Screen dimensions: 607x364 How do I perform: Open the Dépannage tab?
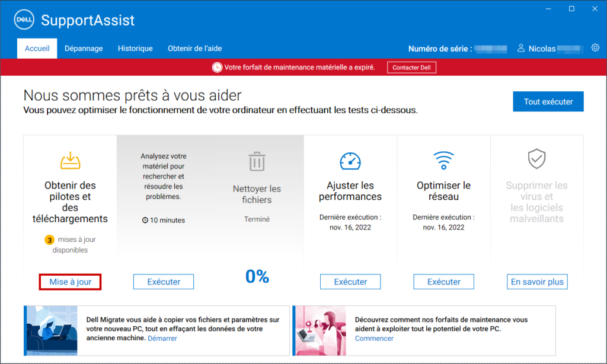84,49
